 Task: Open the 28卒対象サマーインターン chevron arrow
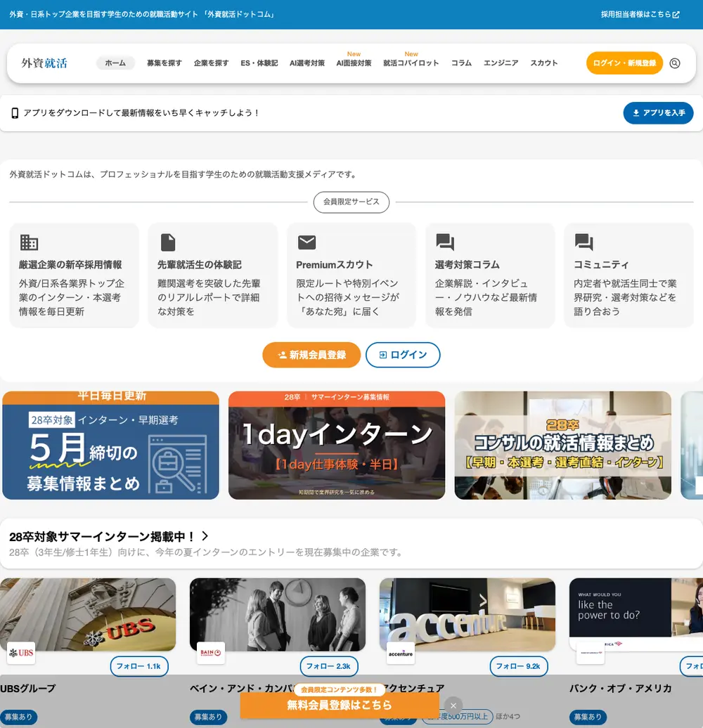[205, 536]
